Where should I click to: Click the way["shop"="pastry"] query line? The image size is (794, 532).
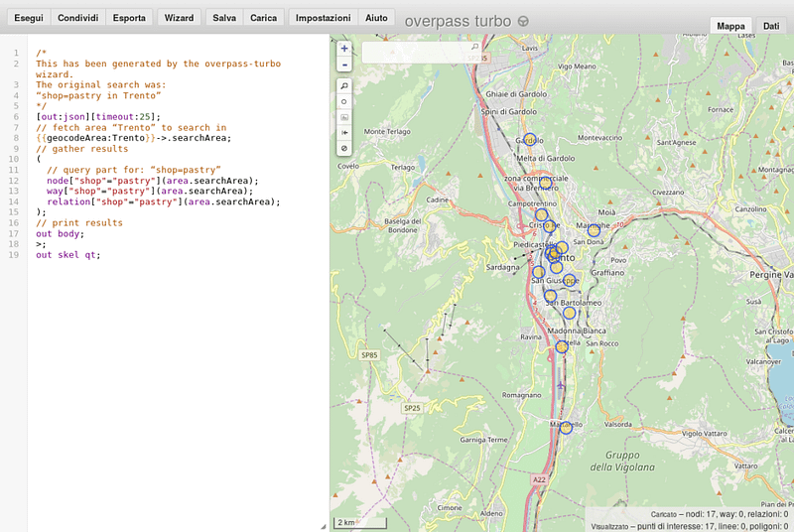(150, 192)
